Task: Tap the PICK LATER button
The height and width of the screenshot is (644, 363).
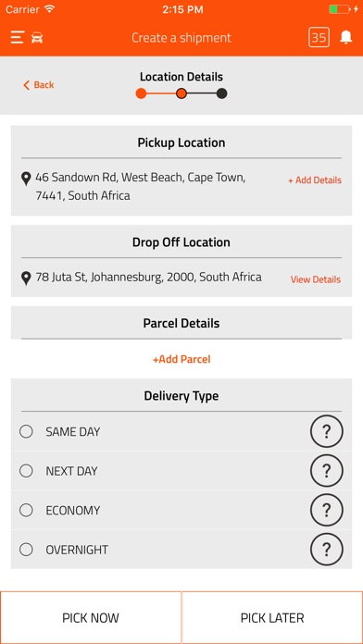Action: click(272, 618)
